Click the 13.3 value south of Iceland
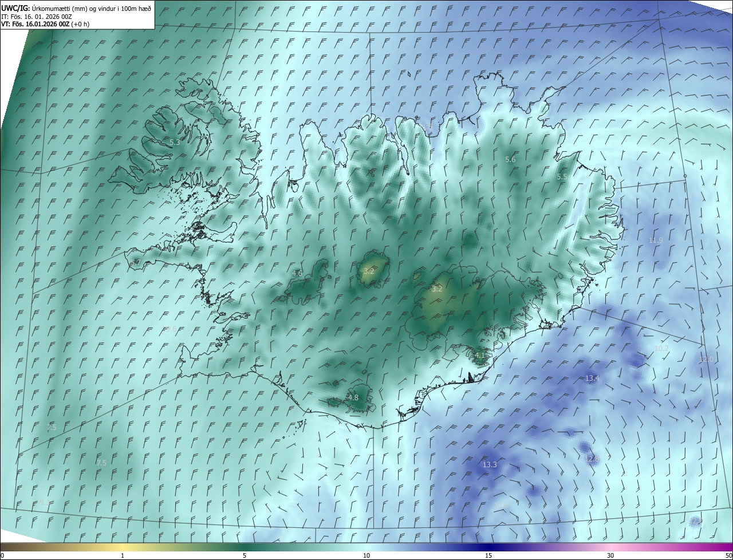Viewport: 733px width, 560px height. pyautogui.click(x=490, y=464)
